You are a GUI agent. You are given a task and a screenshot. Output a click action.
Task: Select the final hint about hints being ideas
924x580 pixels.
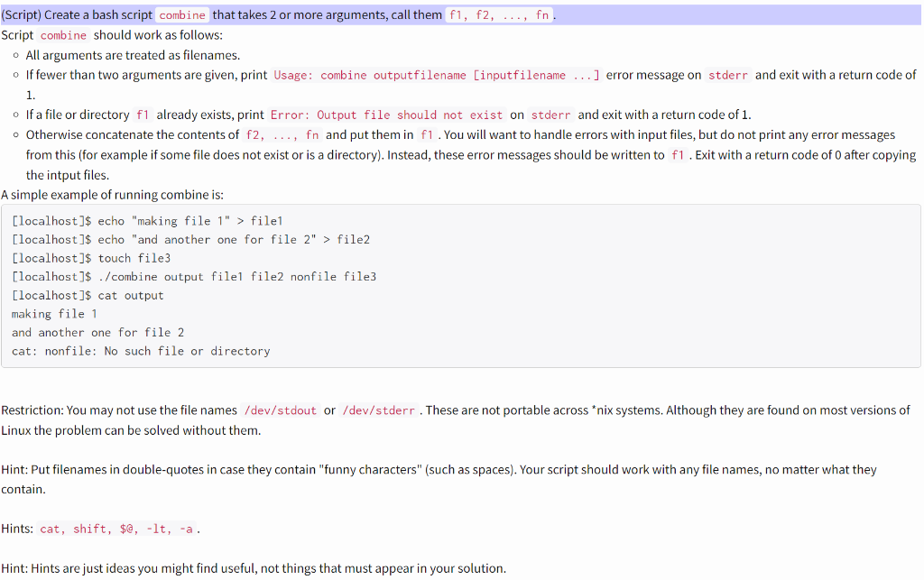[x=217, y=568]
